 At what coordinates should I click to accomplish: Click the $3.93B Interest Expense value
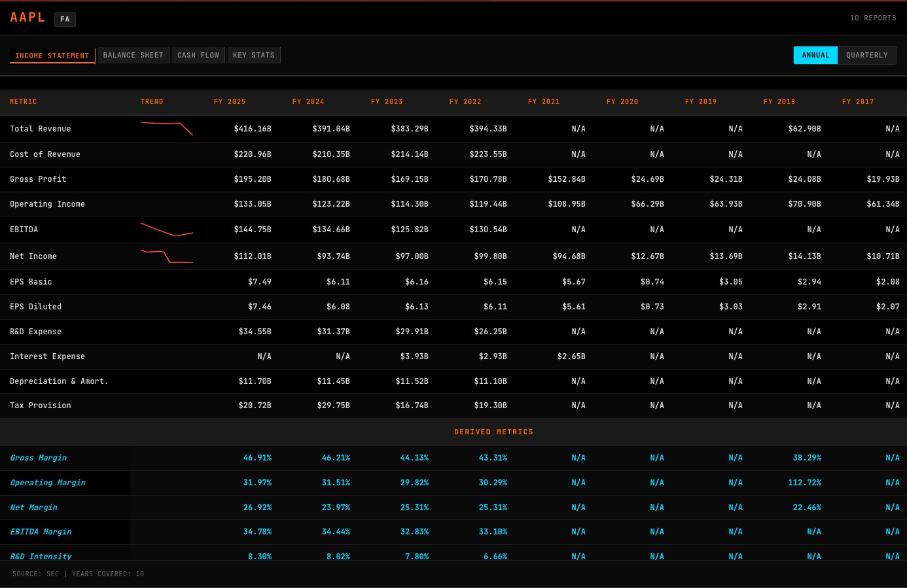[414, 356]
